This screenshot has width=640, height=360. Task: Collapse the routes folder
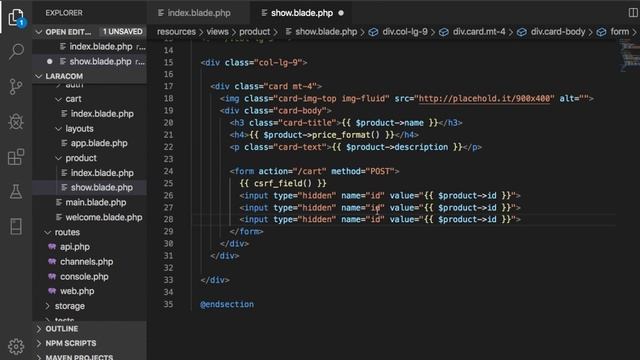click(48, 232)
